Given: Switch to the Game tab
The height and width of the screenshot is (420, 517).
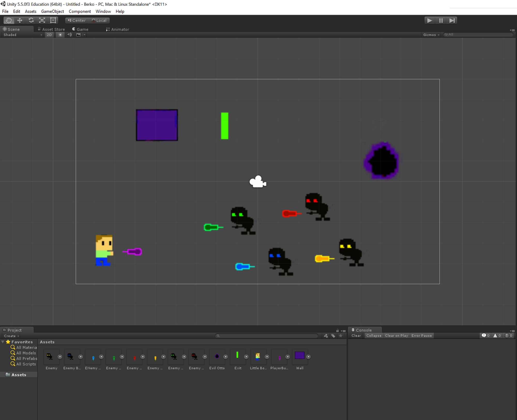Looking at the screenshot, I should tap(82, 29).
